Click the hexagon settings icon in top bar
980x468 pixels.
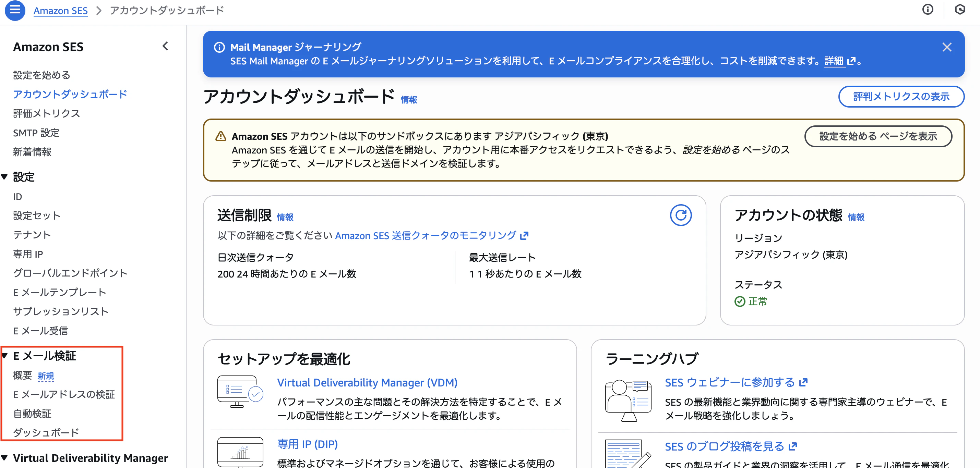point(960,10)
